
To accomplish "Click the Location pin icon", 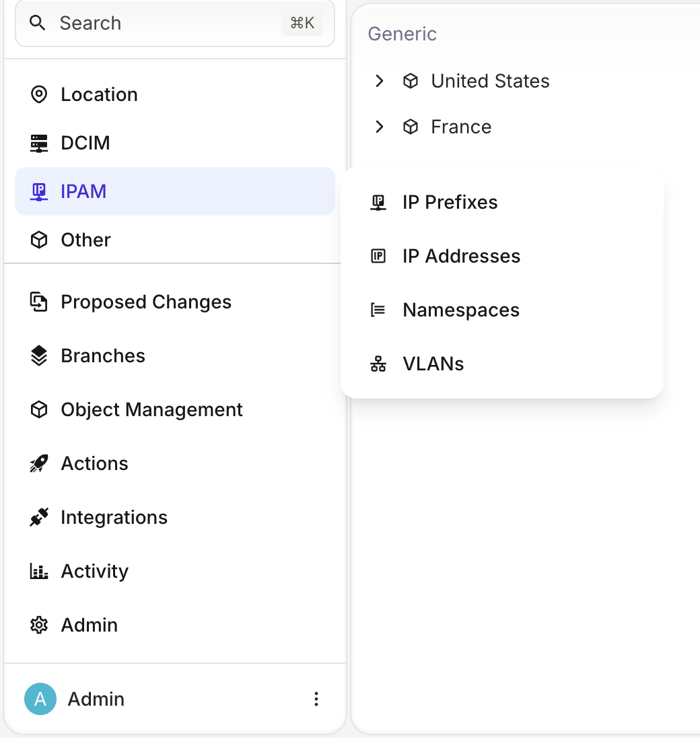I will pyautogui.click(x=39, y=94).
